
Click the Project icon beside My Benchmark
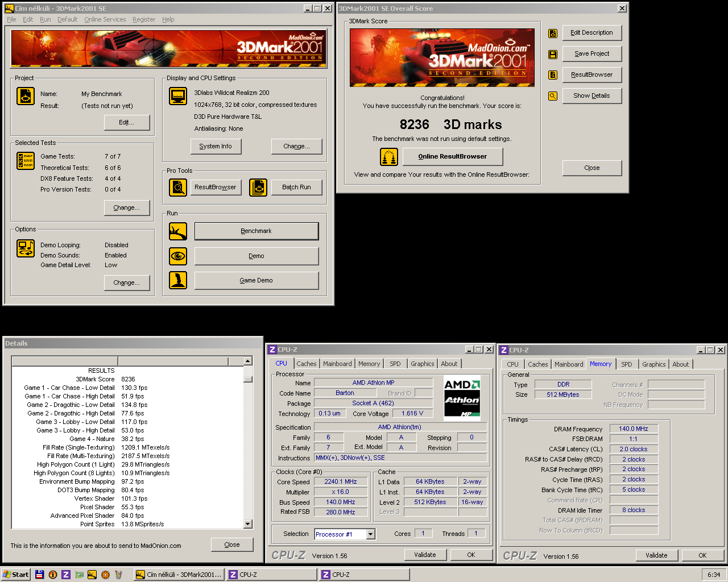point(26,96)
